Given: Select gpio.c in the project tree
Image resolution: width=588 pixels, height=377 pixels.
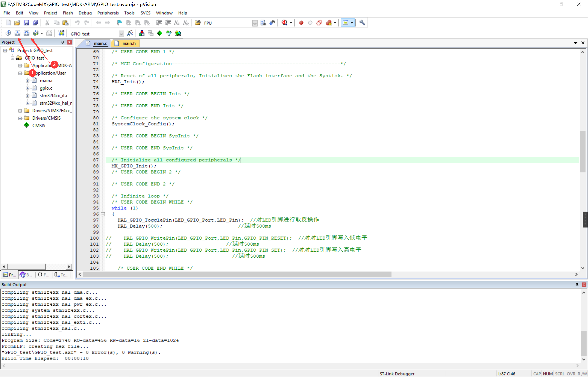Looking at the screenshot, I should pos(46,88).
